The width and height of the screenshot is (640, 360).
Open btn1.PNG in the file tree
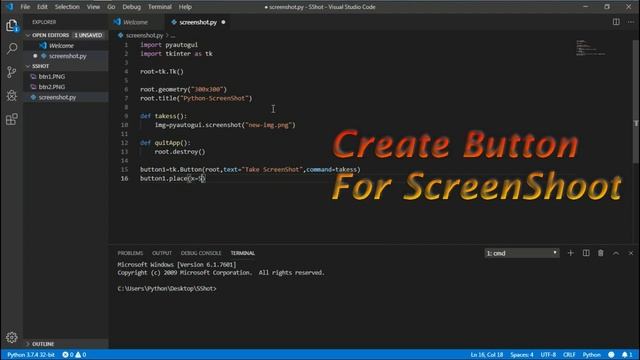point(66,76)
